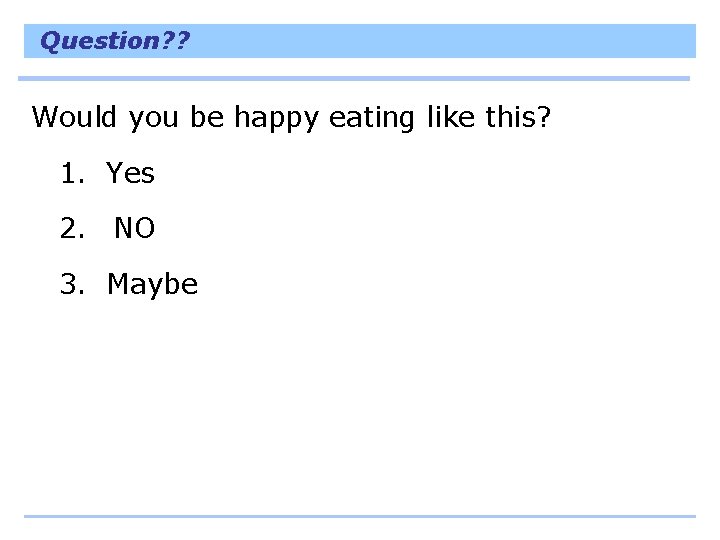Click the word "you" in the question
Viewport: 720px width, 540px height.
click(153, 119)
